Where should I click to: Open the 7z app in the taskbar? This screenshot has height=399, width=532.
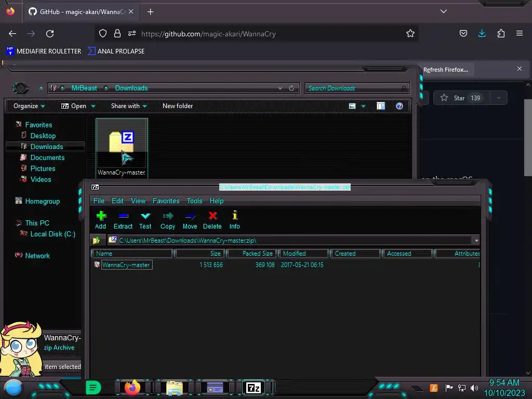click(x=254, y=388)
